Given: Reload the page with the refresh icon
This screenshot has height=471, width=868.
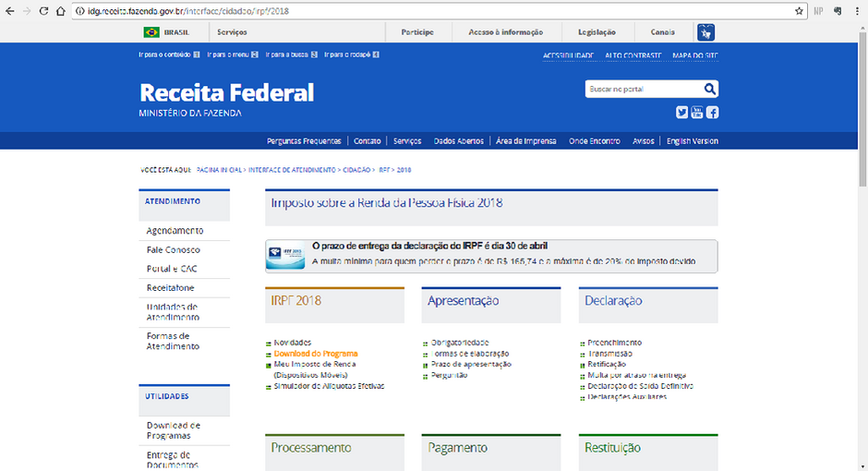Looking at the screenshot, I should 46,11.
